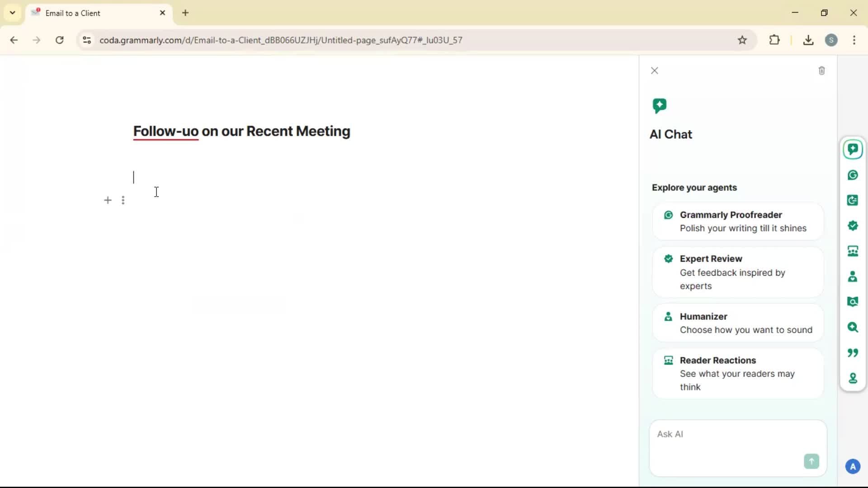Image resolution: width=868 pixels, height=488 pixels.
Task: Open AI Chat from the sidebar rail
Action: pos(853,150)
